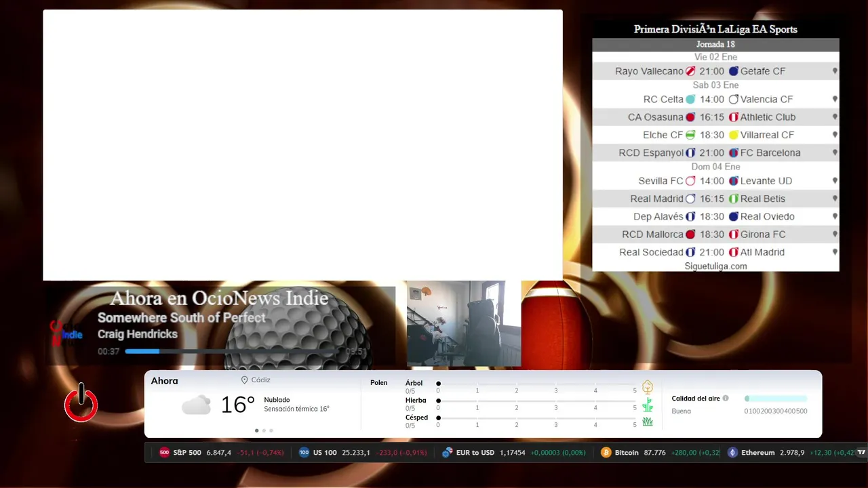Click the Árbol tree pollen icon

648,387
